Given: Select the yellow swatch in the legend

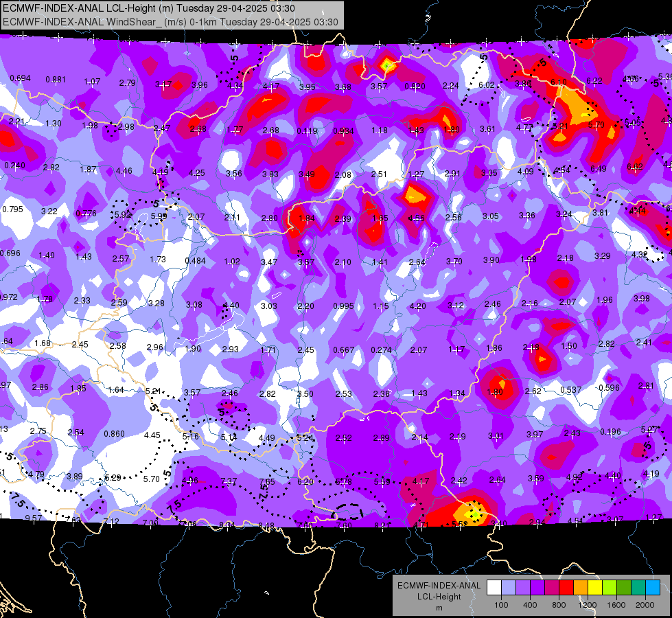Looking at the screenshot, I should click(595, 588).
